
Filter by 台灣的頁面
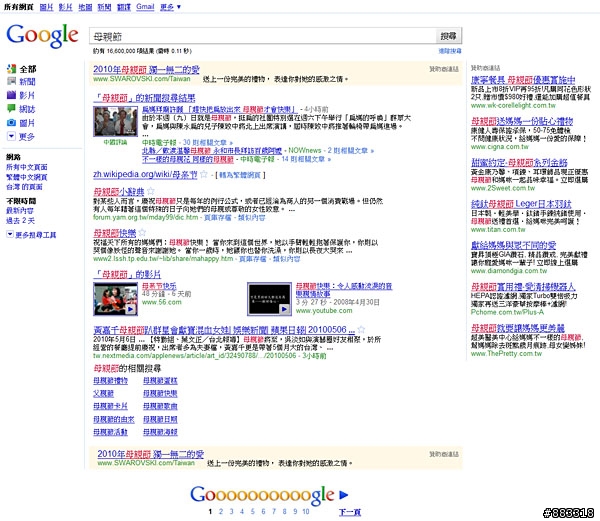coord(24,187)
